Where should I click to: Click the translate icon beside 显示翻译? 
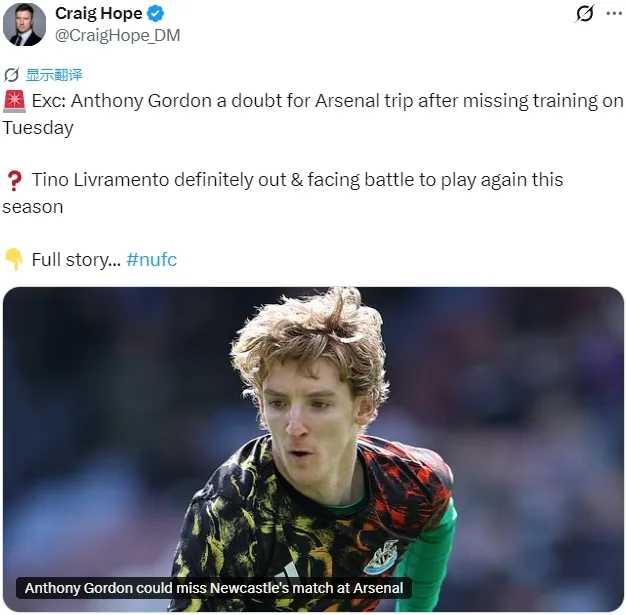pyautogui.click(x=11, y=74)
